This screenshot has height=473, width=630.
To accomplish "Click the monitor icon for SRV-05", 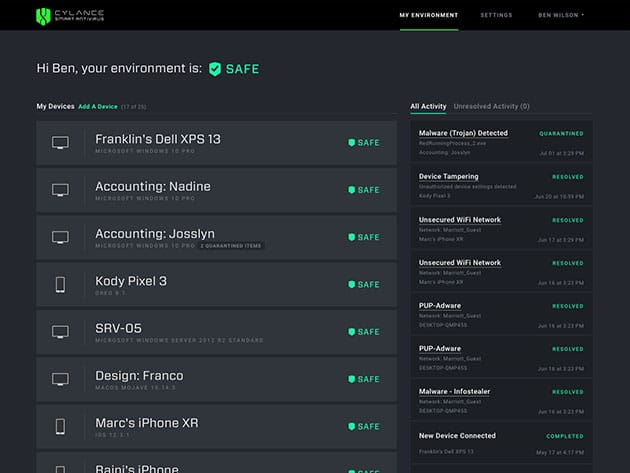I will (x=60, y=332).
